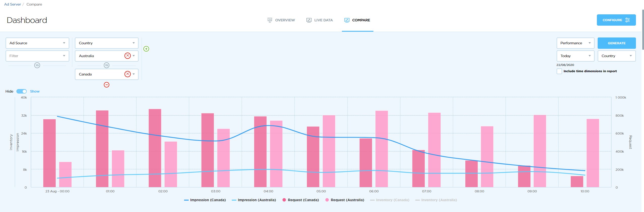Open the Today date range dropdown
The height and width of the screenshot is (212, 644).
(x=575, y=56)
